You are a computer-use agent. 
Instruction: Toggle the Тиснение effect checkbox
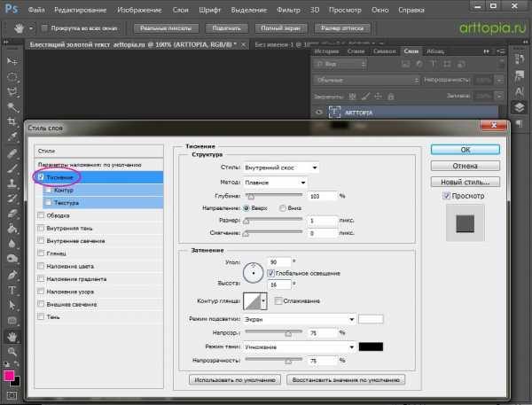(x=41, y=177)
